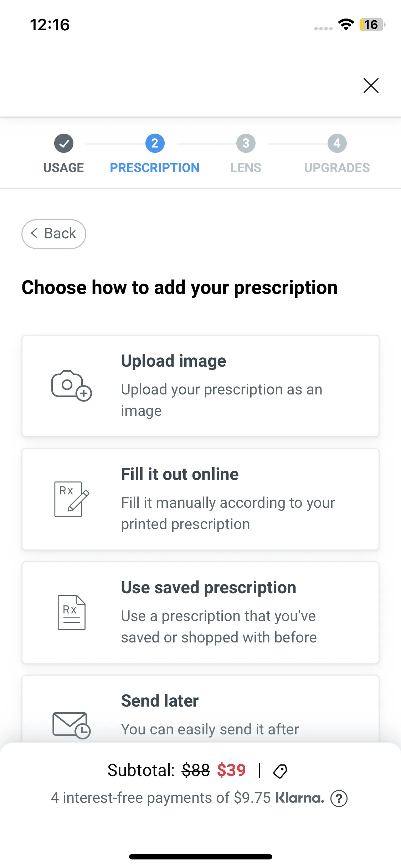Select the PRESCRIPTION step label

click(155, 167)
